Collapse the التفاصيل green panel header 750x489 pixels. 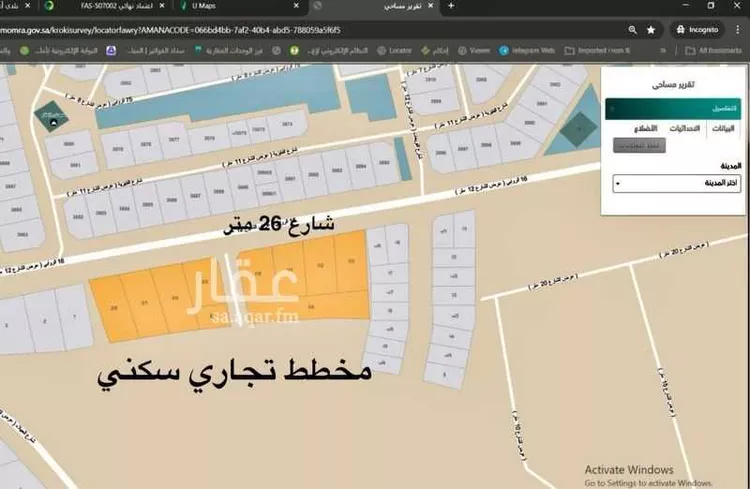point(673,109)
